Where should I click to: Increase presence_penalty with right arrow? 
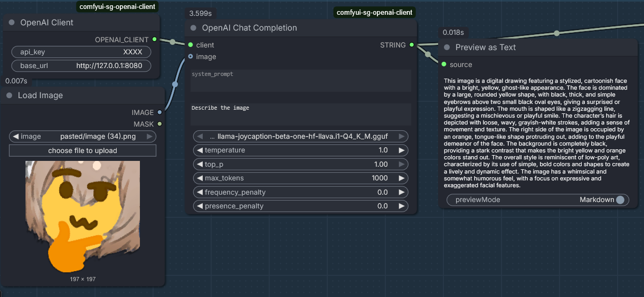tap(401, 206)
